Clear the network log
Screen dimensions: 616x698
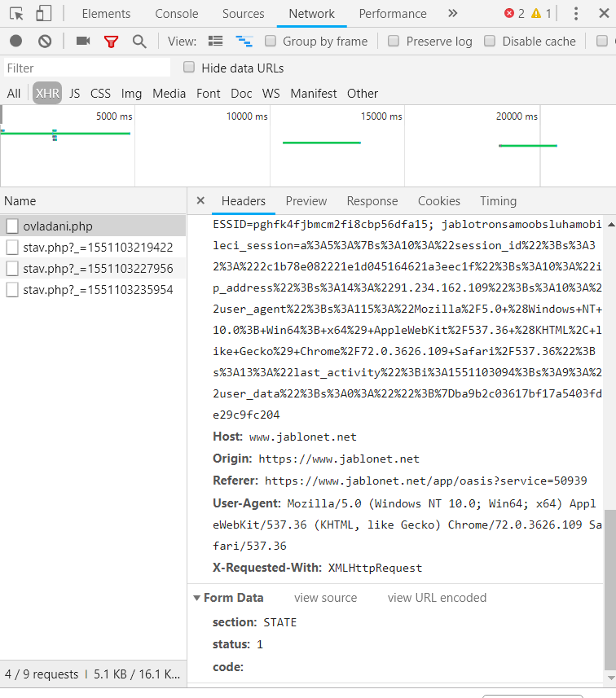coord(45,41)
